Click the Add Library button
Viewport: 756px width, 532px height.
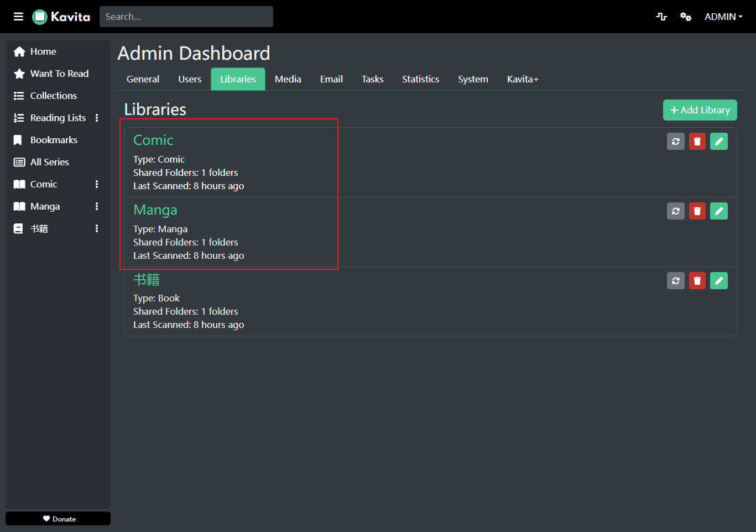[700, 110]
